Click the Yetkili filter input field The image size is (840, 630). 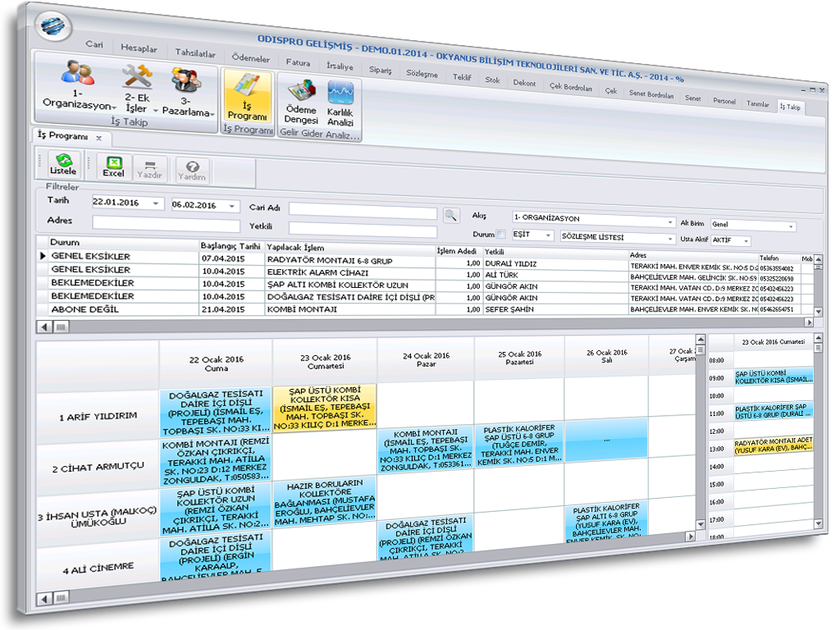[363, 231]
